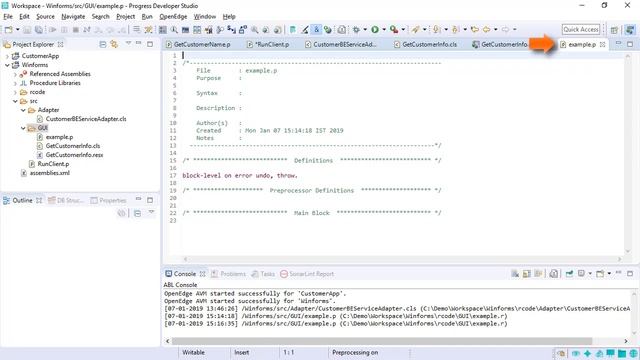Select example.p in Project Explorer
This screenshot has width=640, height=360.
click(59, 137)
